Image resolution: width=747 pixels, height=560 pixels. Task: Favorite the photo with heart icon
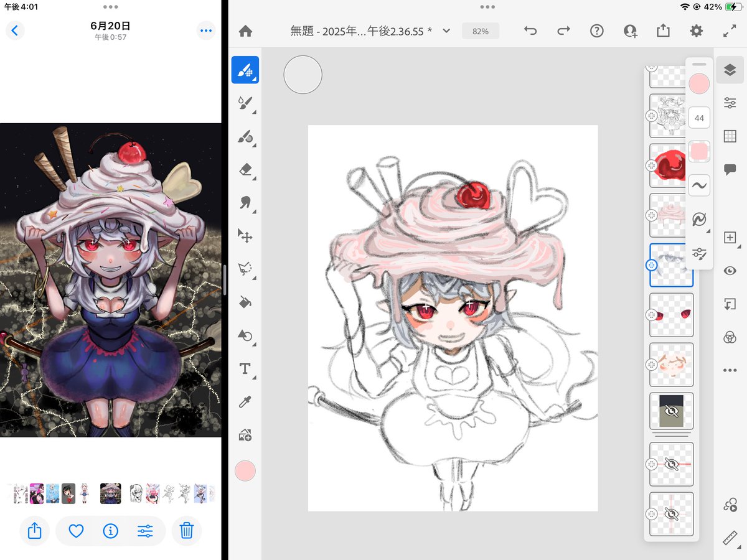coord(76,531)
